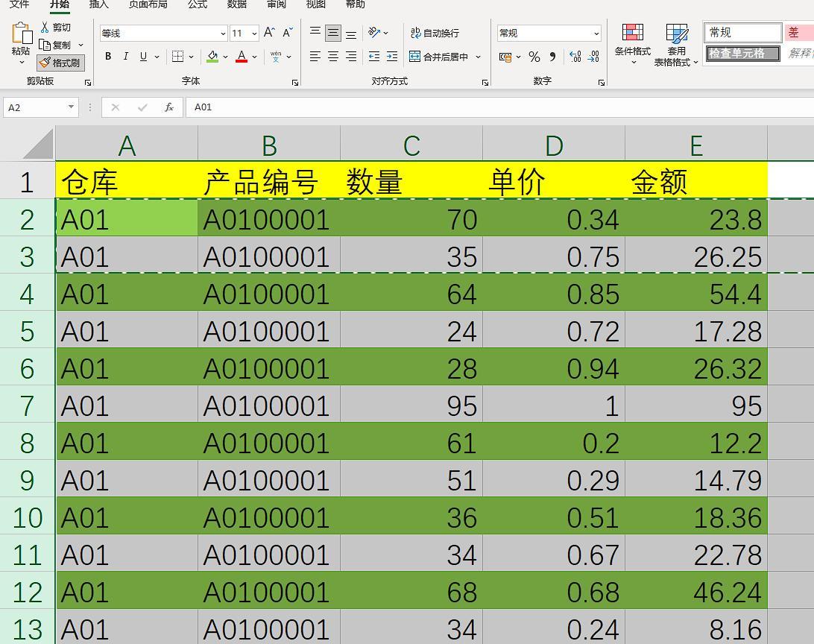Apply the 检查单元格 cell style
The width and height of the screenshot is (814, 644).
[x=743, y=53]
